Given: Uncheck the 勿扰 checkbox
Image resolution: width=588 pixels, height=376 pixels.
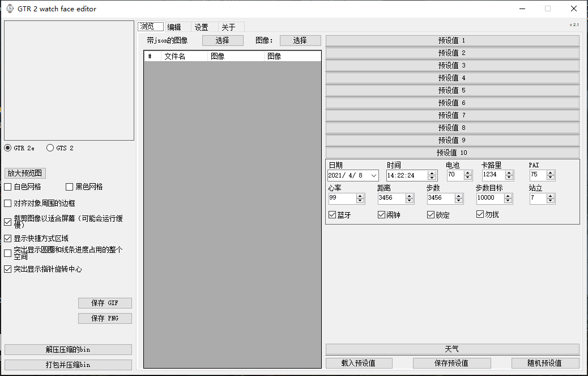Looking at the screenshot, I should (x=480, y=214).
